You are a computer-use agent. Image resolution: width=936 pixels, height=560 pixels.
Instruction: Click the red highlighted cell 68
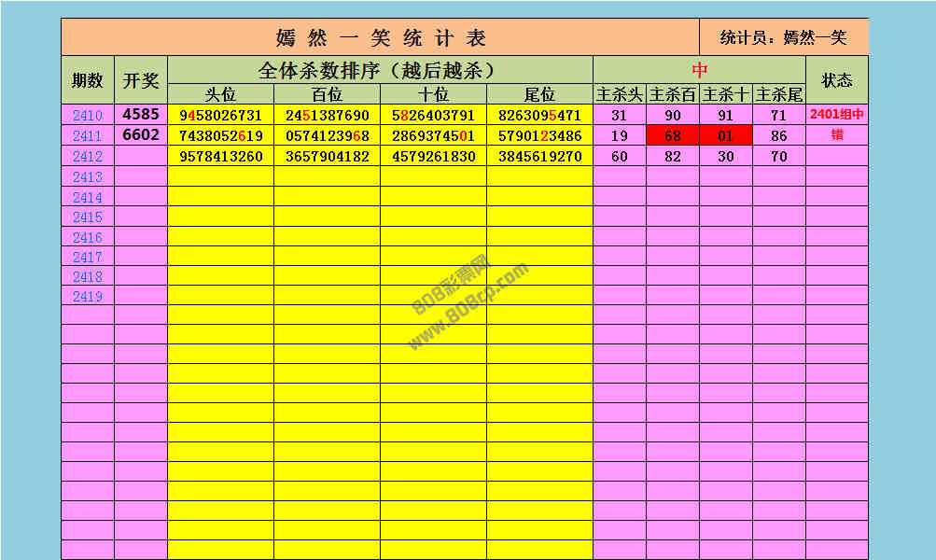click(673, 136)
